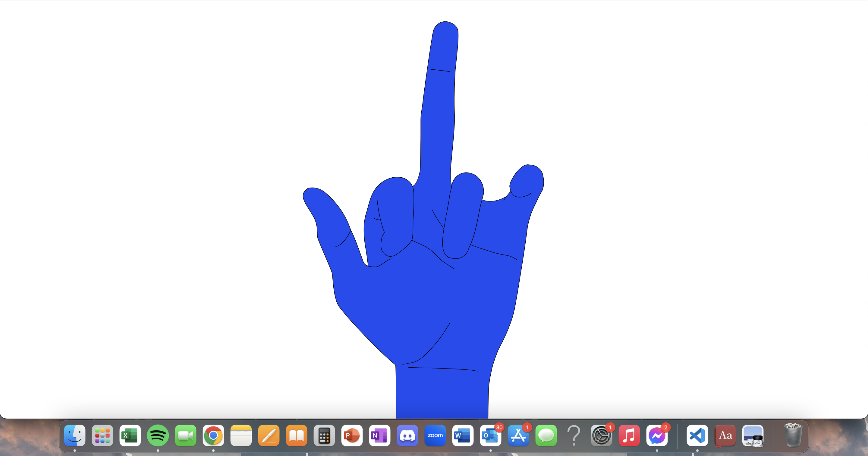This screenshot has height=456, width=868.
Task: Open System Preferences gear icon
Action: (601, 435)
